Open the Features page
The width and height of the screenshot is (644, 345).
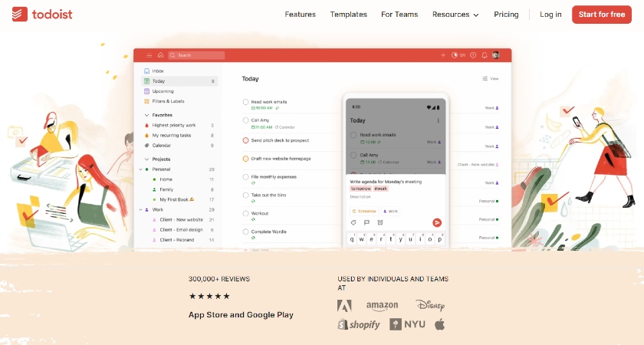pyautogui.click(x=301, y=15)
